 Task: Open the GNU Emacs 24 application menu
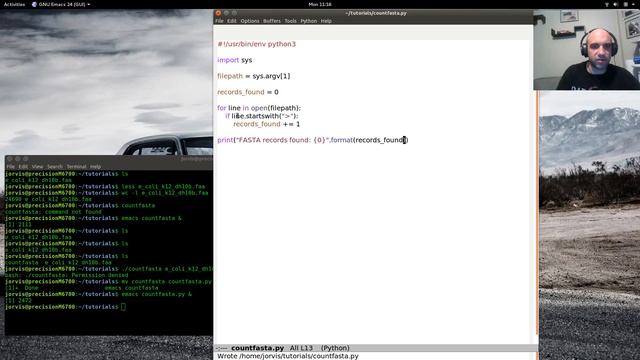tap(61, 4)
